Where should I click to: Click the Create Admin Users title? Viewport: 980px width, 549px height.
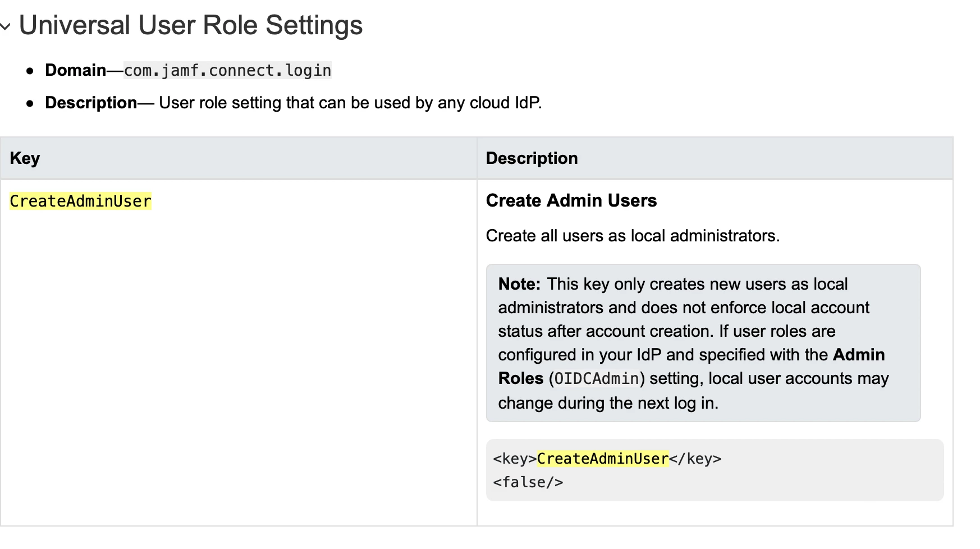point(571,200)
